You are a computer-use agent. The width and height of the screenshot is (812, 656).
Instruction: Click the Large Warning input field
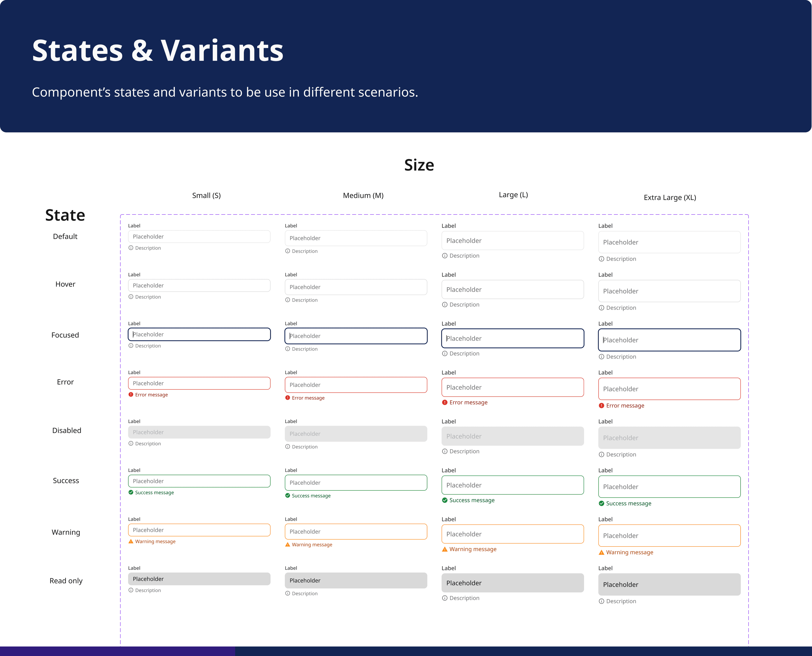[x=513, y=534]
